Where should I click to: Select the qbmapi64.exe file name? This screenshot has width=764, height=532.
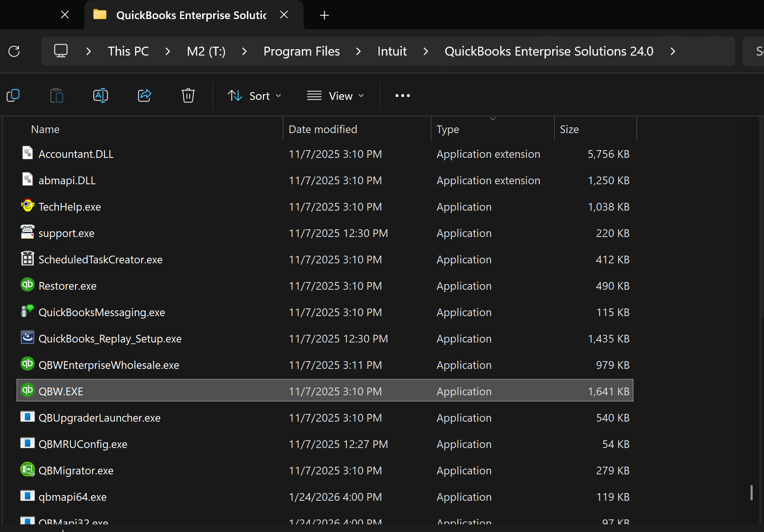[x=72, y=497]
